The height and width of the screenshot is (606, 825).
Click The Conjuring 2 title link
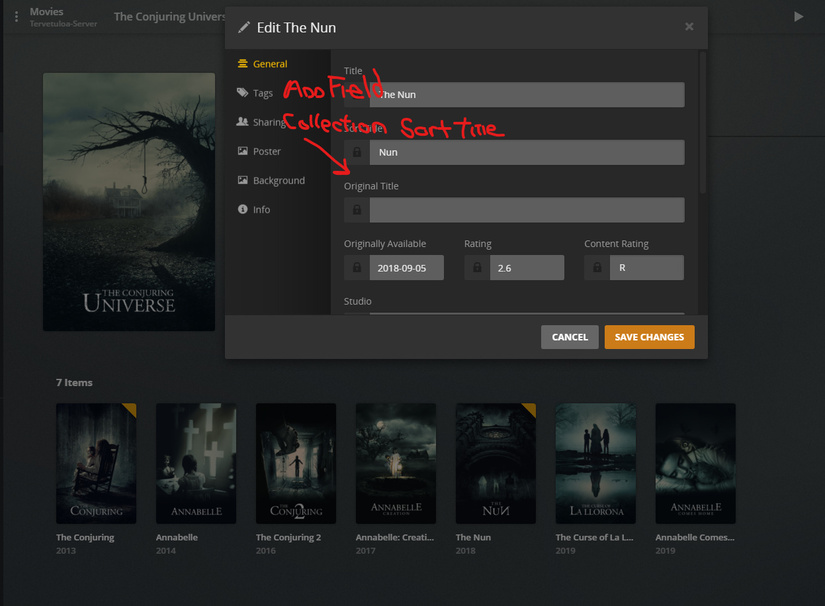tap(288, 538)
